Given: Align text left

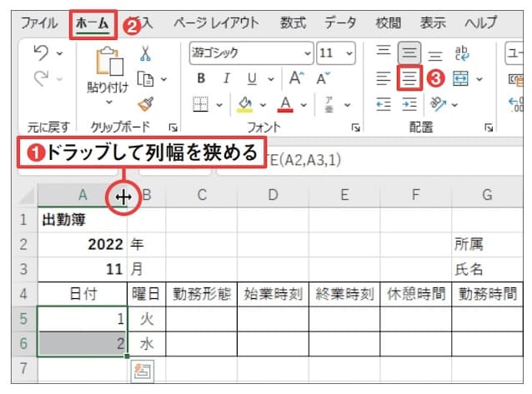Looking at the screenshot, I should (x=384, y=78).
